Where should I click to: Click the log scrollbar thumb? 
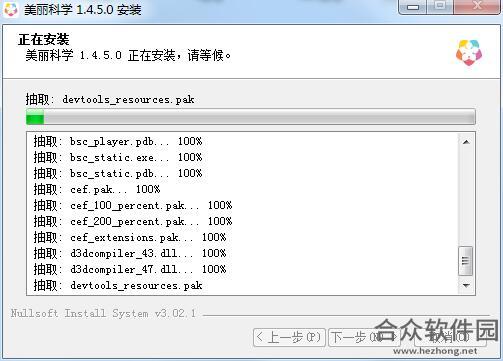[x=465, y=261]
